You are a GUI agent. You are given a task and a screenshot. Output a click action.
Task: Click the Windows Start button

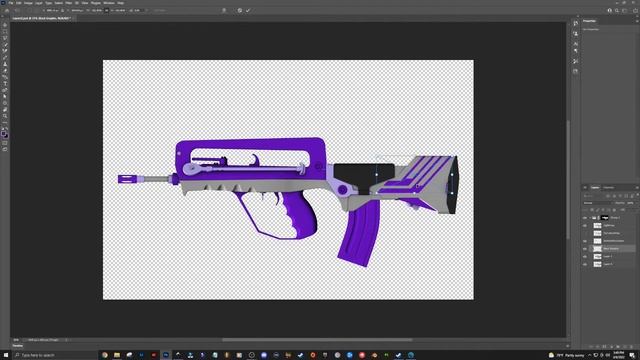point(6,355)
